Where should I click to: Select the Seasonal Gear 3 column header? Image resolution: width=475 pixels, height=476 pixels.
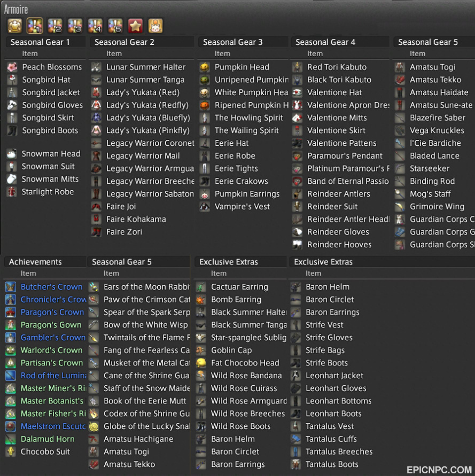point(243,42)
